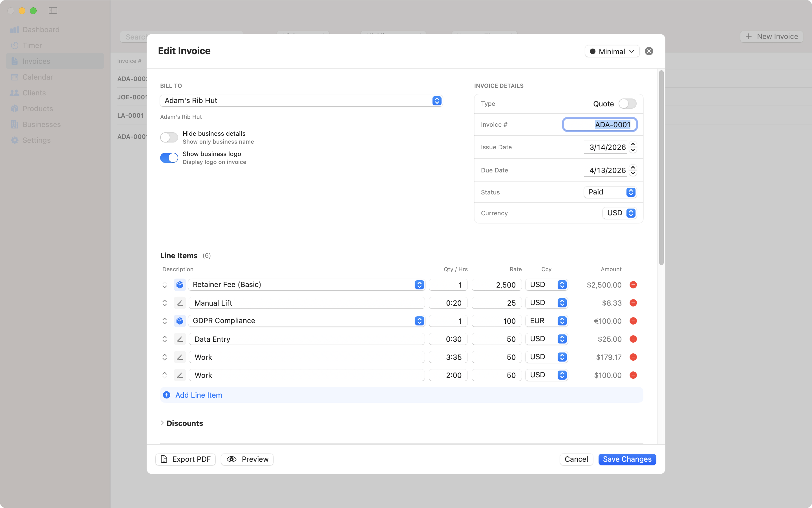Click the Invoice # field ADA-0001

600,125
